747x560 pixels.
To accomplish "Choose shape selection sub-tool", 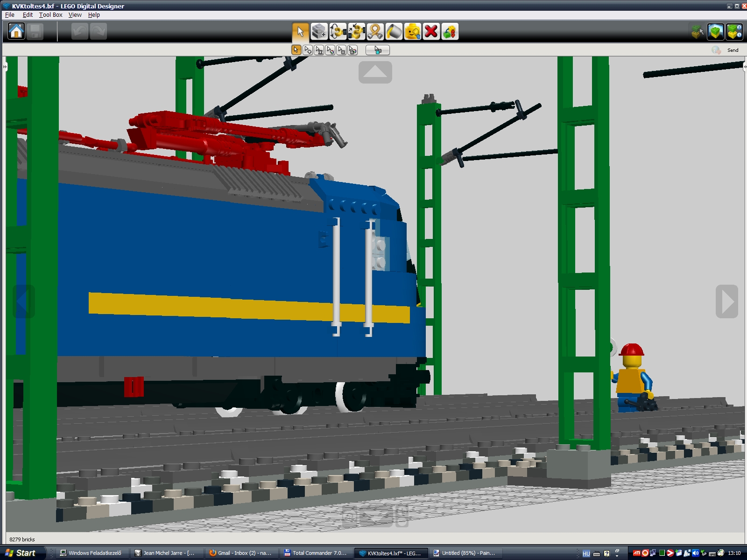I will (x=341, y=50).
